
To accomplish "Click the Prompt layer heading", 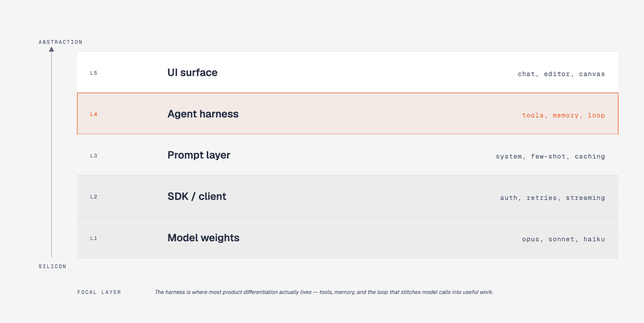I will [x=199, y=155].
